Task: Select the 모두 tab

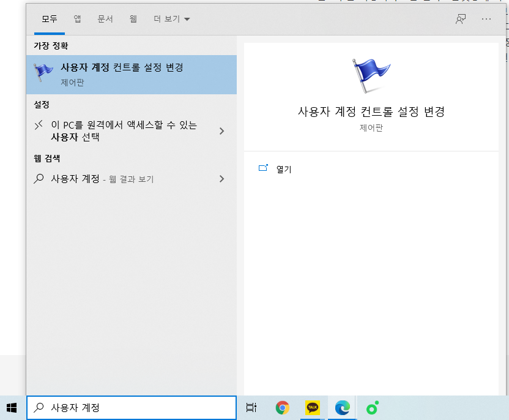Action: click(50, 19)
